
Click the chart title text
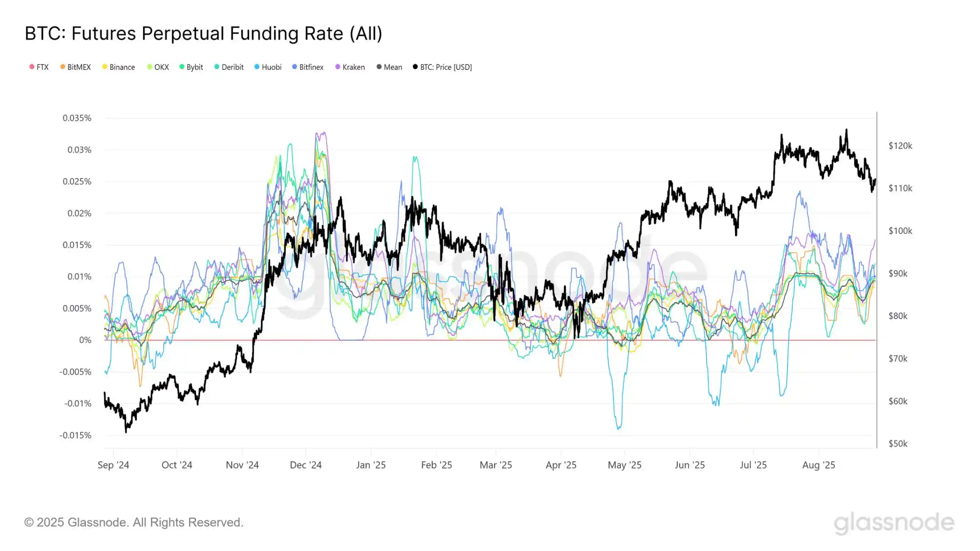(x=203, y=34)
